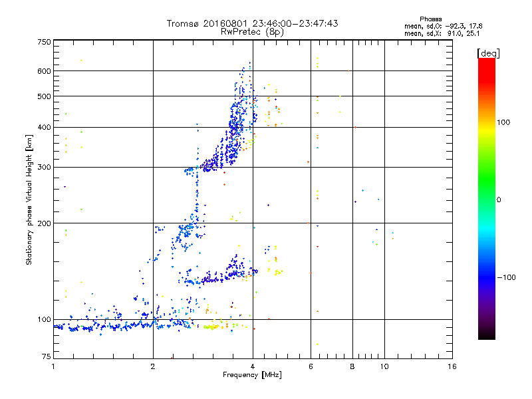This screenshot has width=532, height=399.
Task: Click the 'RwPretec (8p)' subtitle
Action: coord(252,32)
